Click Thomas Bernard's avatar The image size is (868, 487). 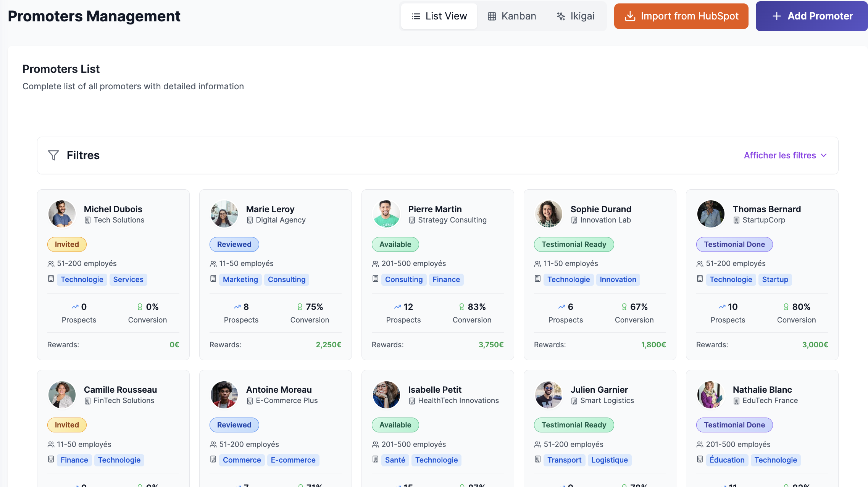click(x=711, y=214)
